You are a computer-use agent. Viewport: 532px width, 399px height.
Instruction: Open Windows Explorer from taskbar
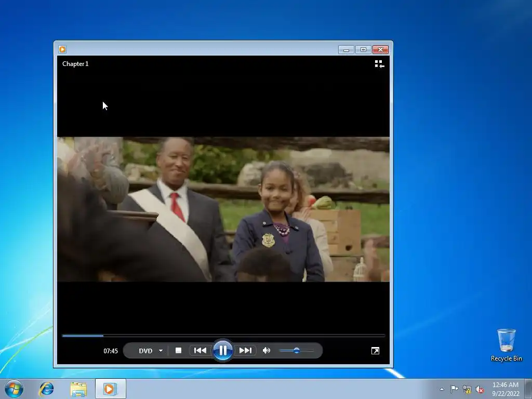[78, 389]
